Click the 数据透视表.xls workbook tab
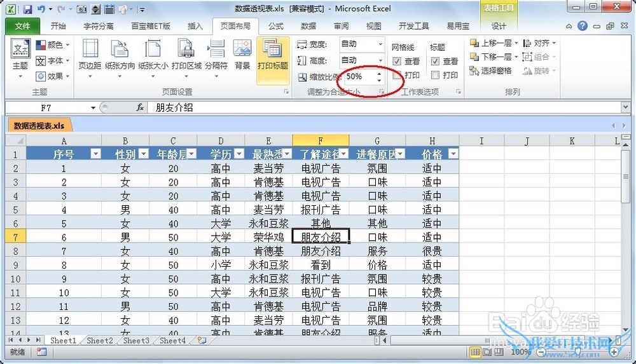Screen dimensions: 636x364 click(x=39, y=126)
